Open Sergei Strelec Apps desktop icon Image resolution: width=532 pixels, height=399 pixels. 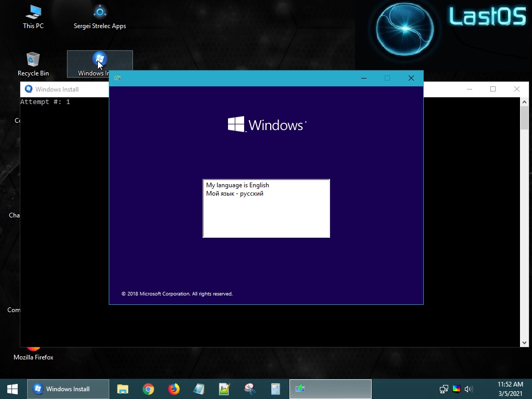(100, 17)
